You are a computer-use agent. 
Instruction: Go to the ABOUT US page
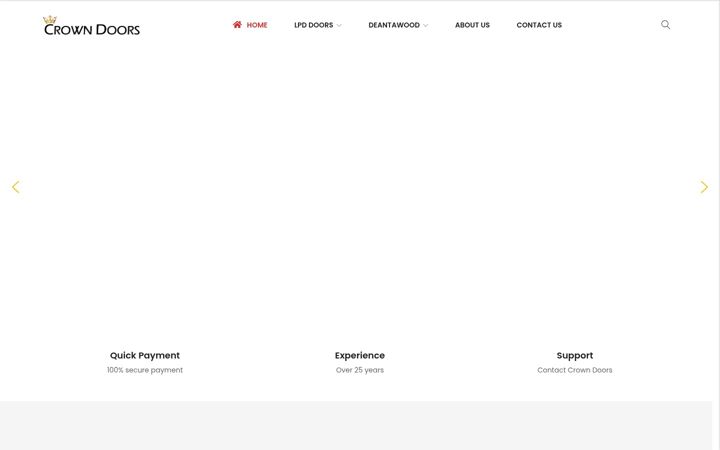click(472, 25)
